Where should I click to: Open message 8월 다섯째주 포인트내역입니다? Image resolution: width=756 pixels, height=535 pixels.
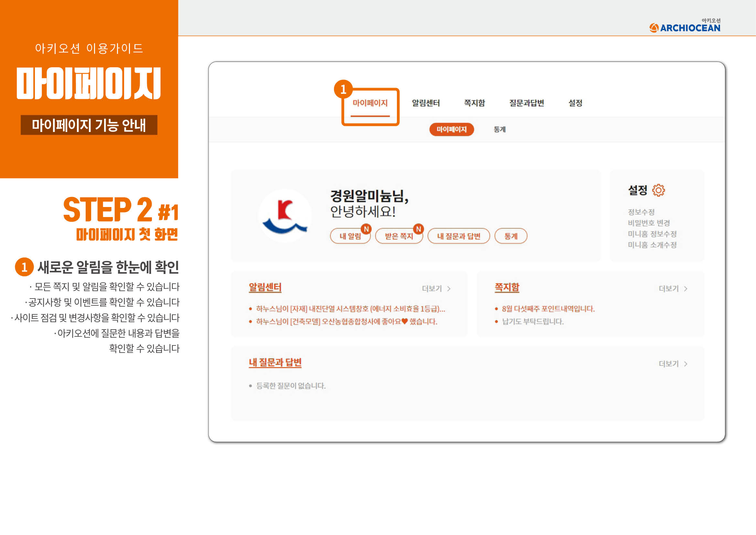pyautogui.click(x=548, y=309)
